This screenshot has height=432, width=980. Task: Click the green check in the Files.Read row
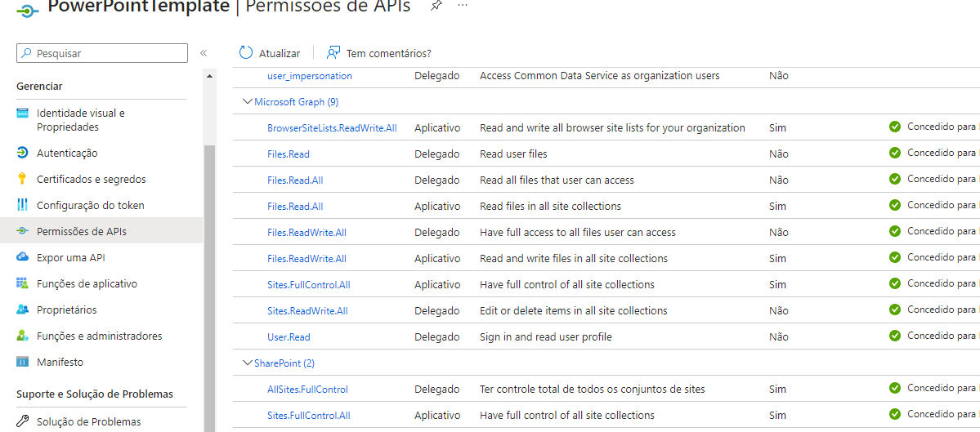click(x=895, y=153)
